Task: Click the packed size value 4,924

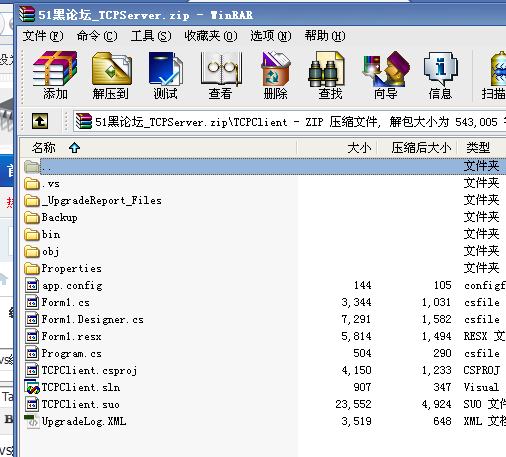Action: click(x=436, y=404)
